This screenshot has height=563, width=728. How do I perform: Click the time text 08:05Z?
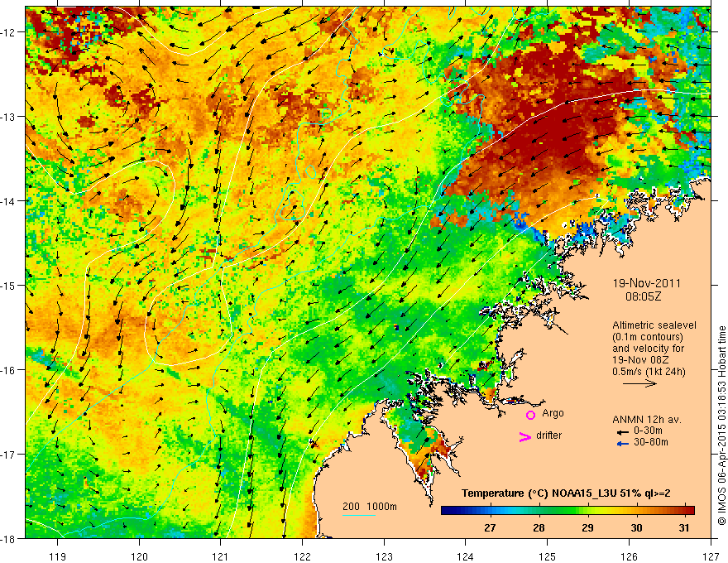[x=643, y=296]
